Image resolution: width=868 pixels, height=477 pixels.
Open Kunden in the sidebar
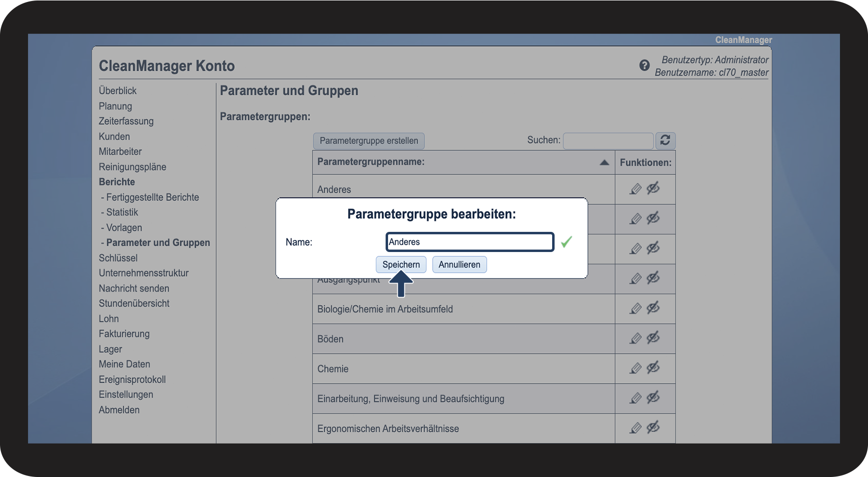114,137
